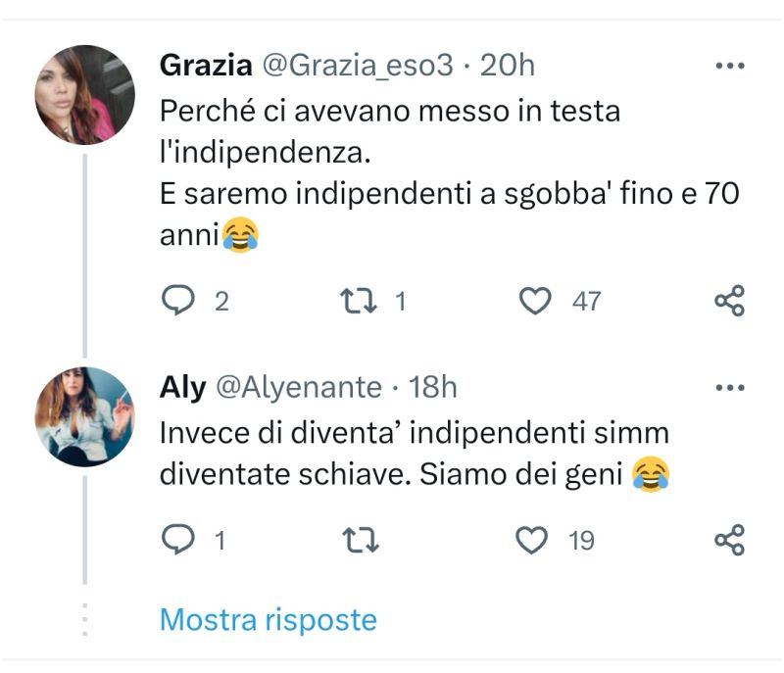Open Grazia's profile picture
Image resolution: width=784 pixels, height=673 pixels.
84,94
